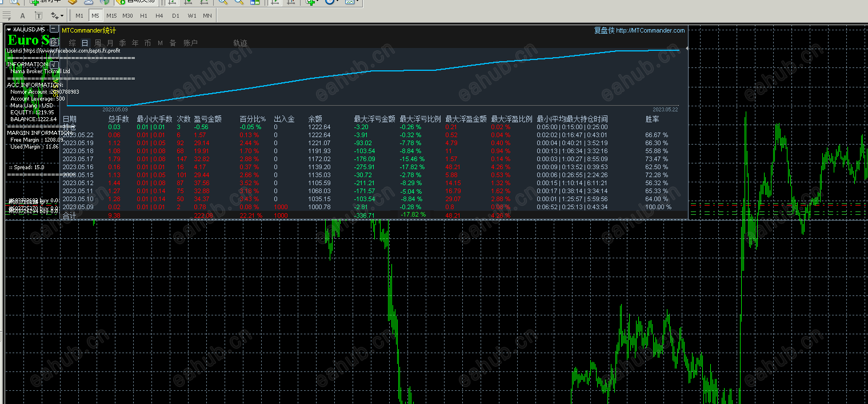This screenshot has height=404, width=868.
Task: Switch chart to D1 timeframe
Action: (175, 15)
